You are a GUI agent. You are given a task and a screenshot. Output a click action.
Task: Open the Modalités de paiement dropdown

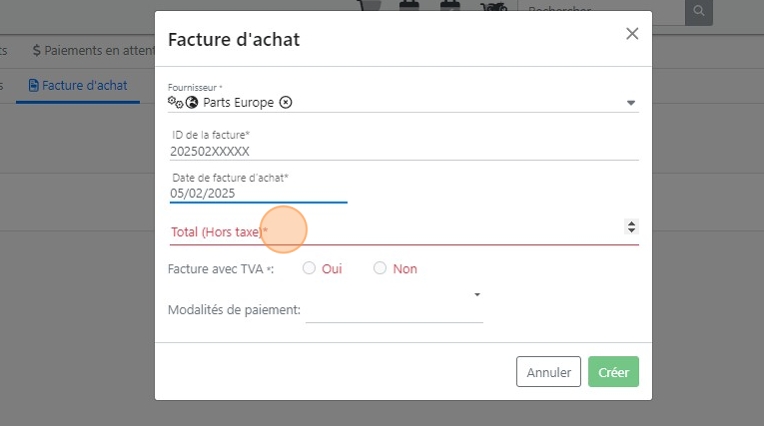coord(477,295)
